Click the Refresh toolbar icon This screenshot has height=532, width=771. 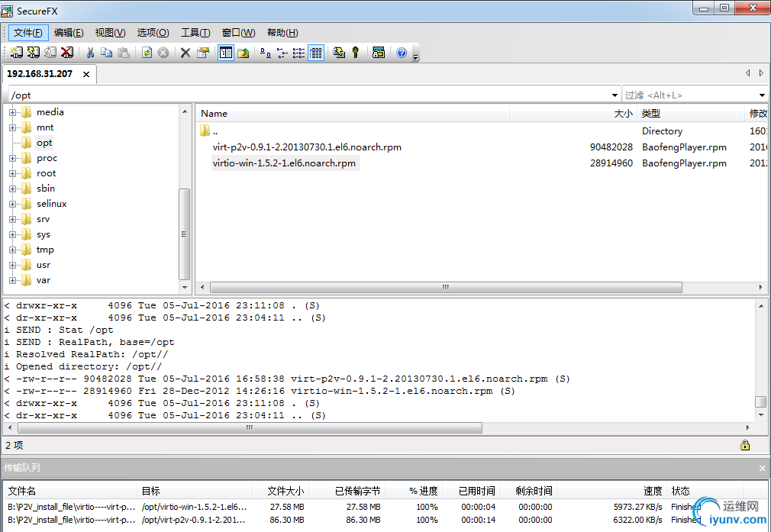(x=147, y=53)
